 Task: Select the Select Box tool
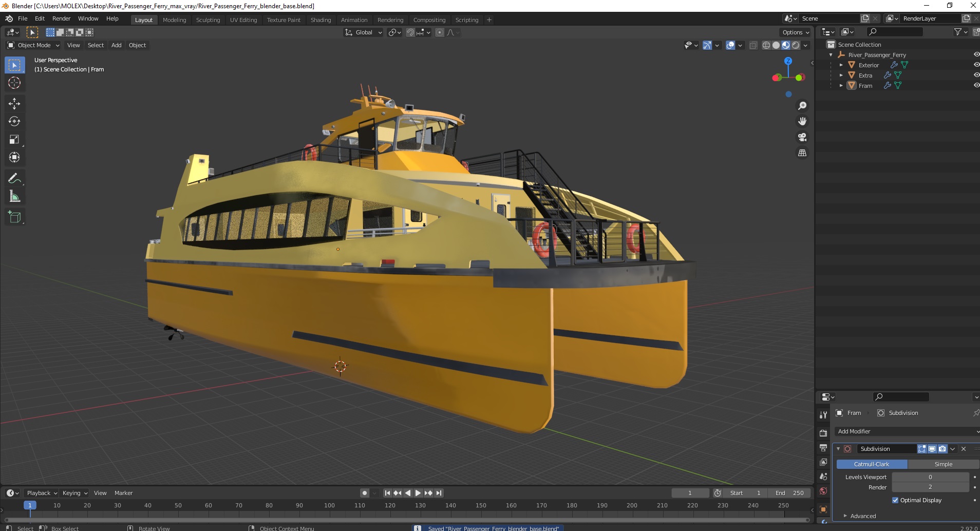14,65
